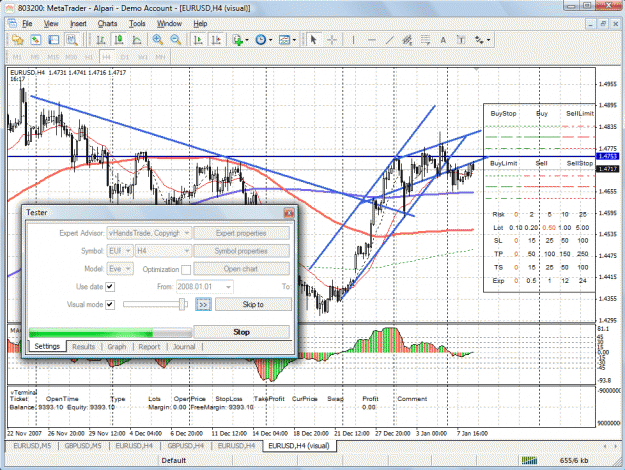Toggle chart Auto Scroll icon
The width and height of the screenshot is (625, 470).
point(198,40)
